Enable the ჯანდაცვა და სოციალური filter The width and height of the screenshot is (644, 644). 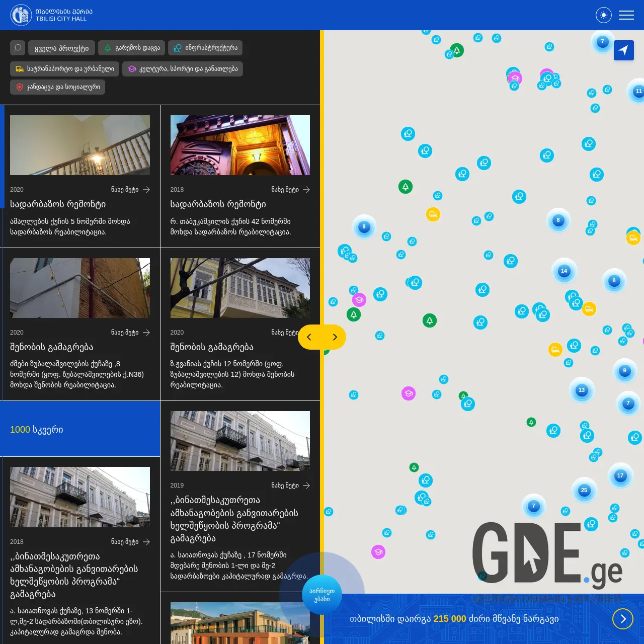tap(57, 87)
